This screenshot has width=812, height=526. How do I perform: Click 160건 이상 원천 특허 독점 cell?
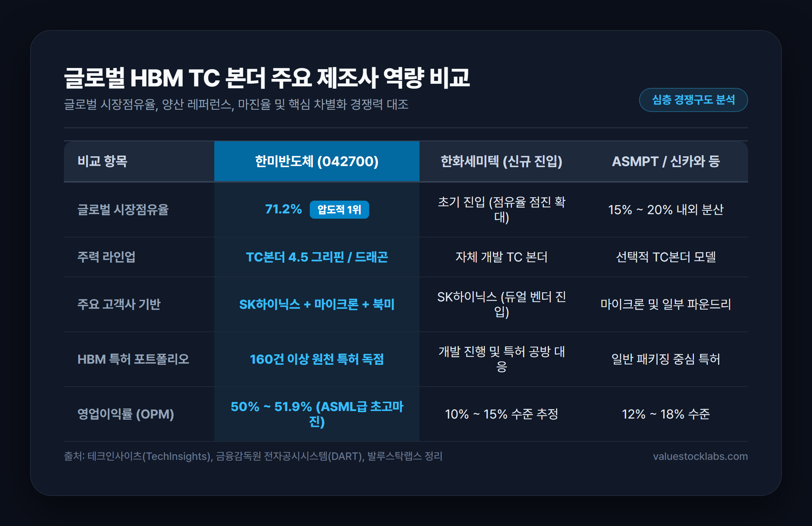(317, 359)
